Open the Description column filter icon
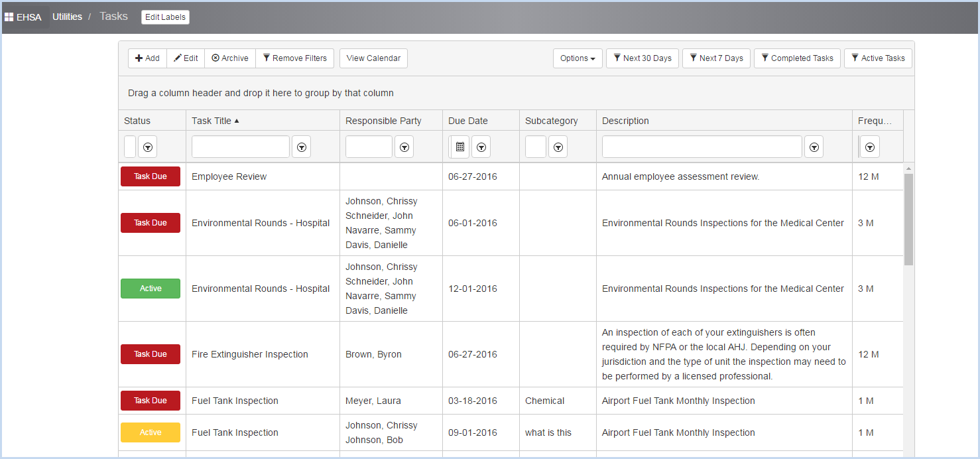Image resolution: width=980 pixels, height=459 pixels. [x=814, y=146]
